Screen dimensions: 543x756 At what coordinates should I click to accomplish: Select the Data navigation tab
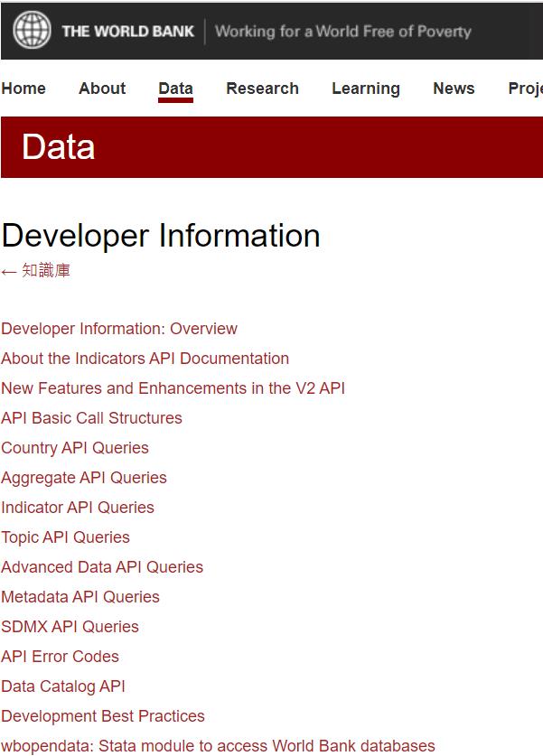[175, 89]
